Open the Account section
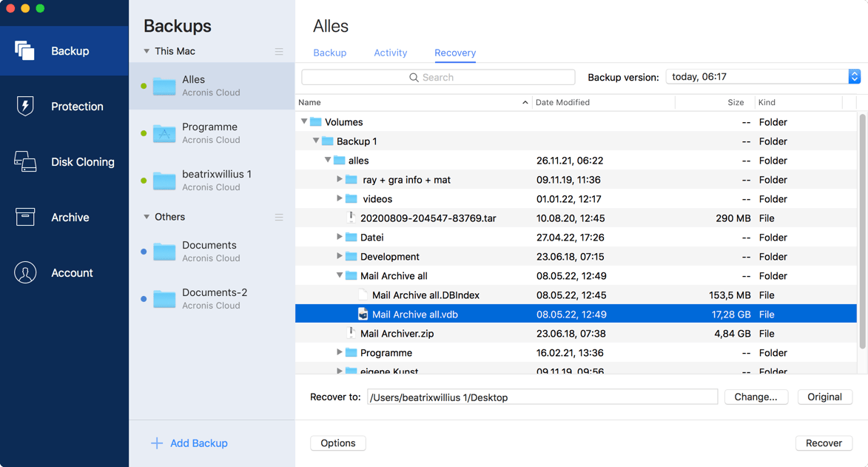Viewport: 868px width, 467px height. click(x=64, y=272)
